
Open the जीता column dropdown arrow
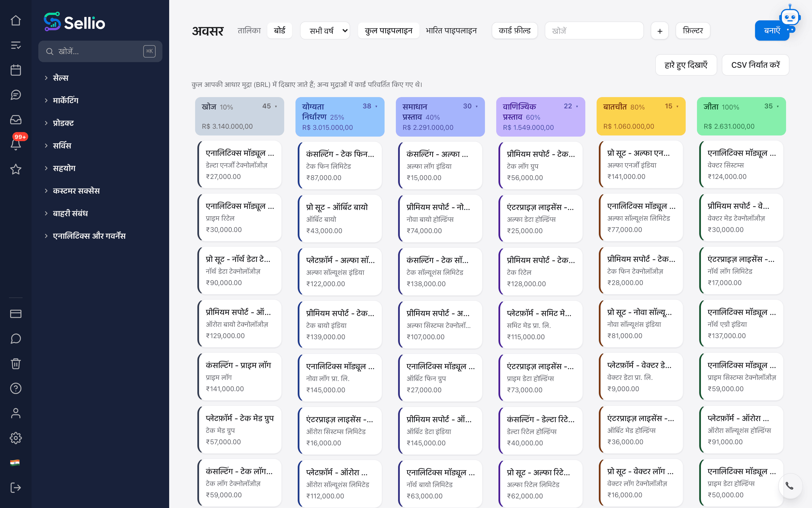[778, 106]
